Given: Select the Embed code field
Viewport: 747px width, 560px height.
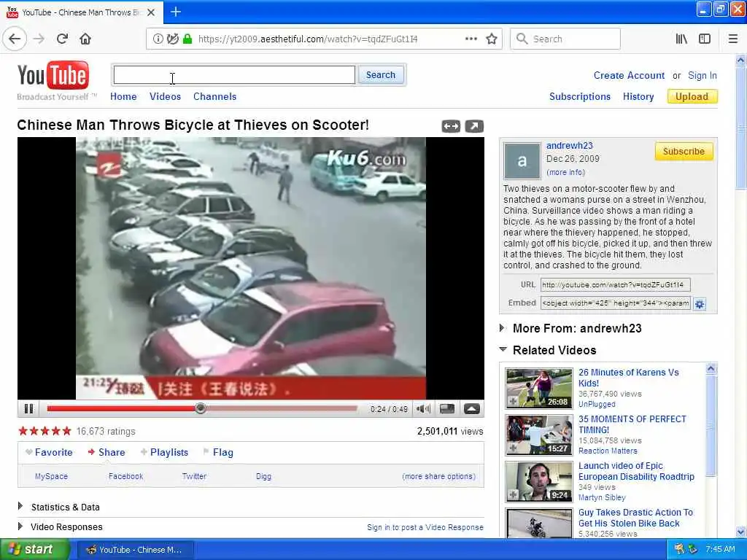Looking at the screenshot, I should point(615,303).
